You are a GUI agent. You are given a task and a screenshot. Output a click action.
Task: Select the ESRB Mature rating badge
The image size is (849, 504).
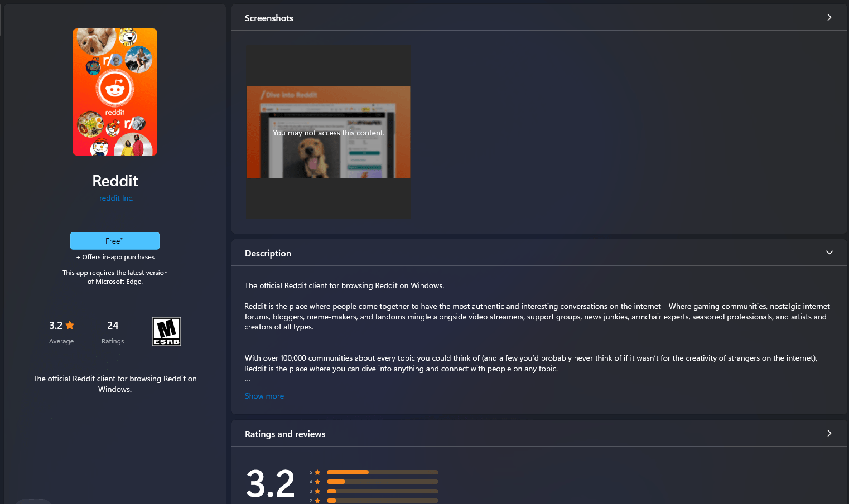166,331
